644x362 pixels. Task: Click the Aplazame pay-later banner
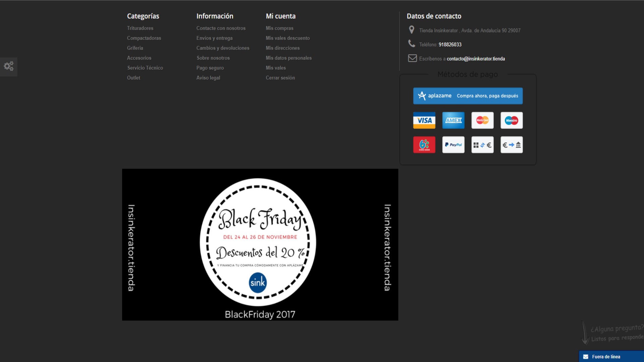click(468, 96)
